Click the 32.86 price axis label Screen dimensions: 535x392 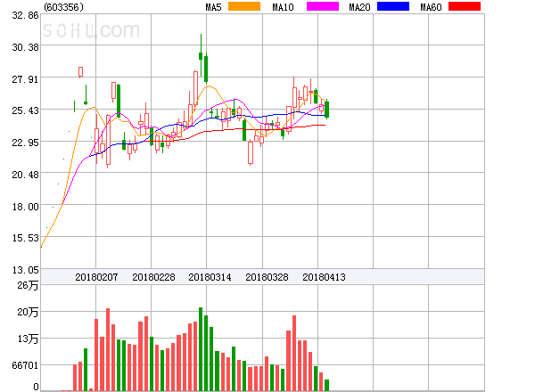tap(25, 15)
